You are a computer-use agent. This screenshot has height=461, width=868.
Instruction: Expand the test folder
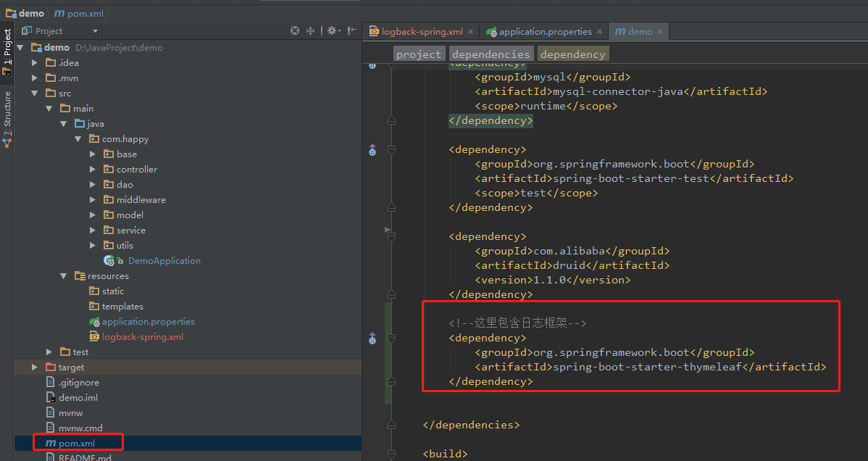pos(49,352)
